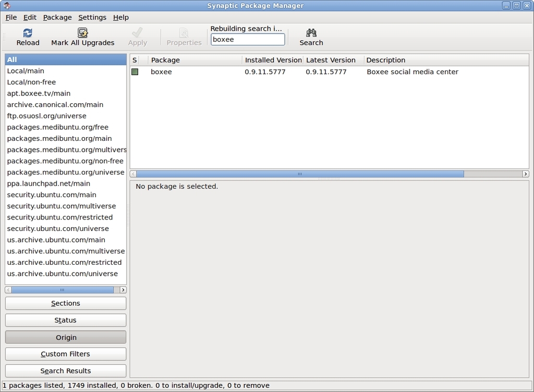Click the Apply checkmark icon
Viewport: 534px width, 392px height.
tap(137, 33)
